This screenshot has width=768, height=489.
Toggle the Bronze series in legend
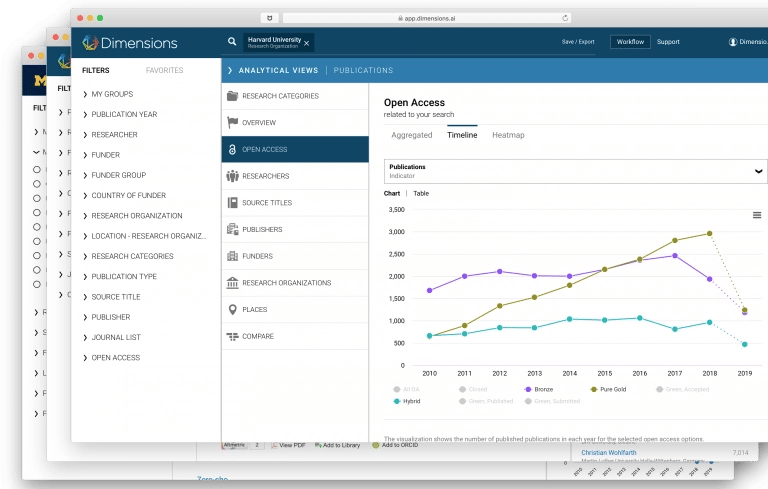tap(540, 389)
